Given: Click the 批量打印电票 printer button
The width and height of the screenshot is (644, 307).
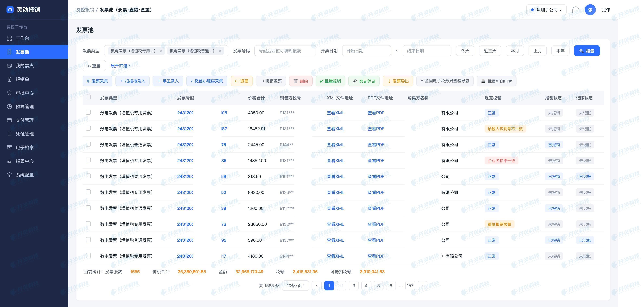Looking at the screenshot, I should [x=496, y=81].
